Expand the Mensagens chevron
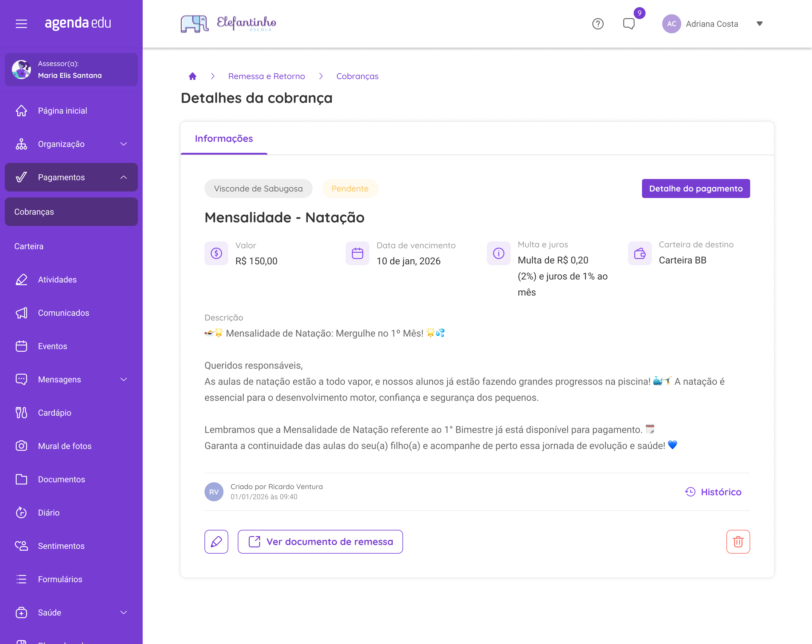 pyautogui.click(x=124, y=379)
